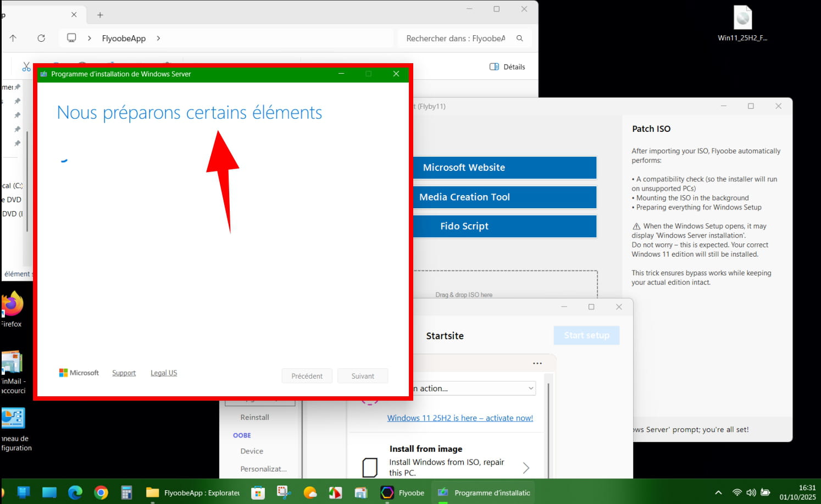821x504 pixels.
Task: Click the Refresh icon in Explorer
Action: [41, 38]
